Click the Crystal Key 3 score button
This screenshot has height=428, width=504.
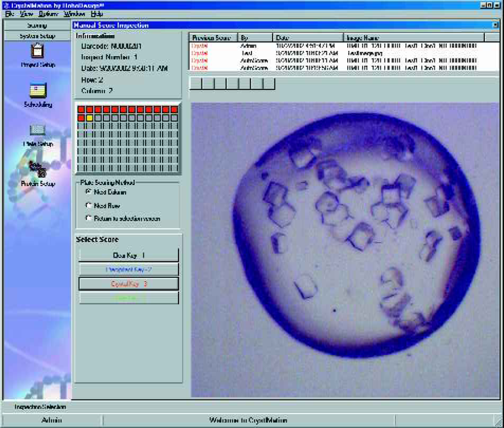[x=128, y=284]
